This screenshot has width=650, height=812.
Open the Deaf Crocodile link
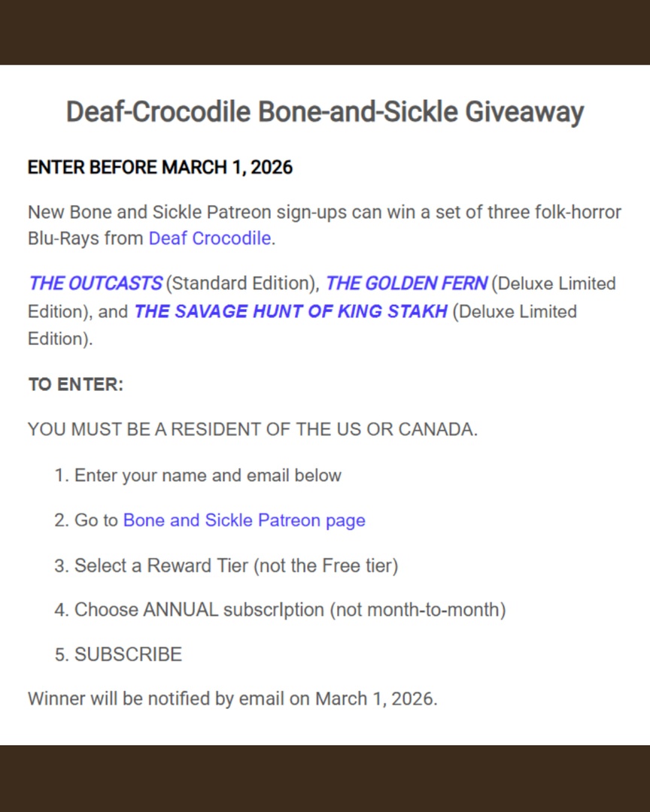click(x=209, y=239)
